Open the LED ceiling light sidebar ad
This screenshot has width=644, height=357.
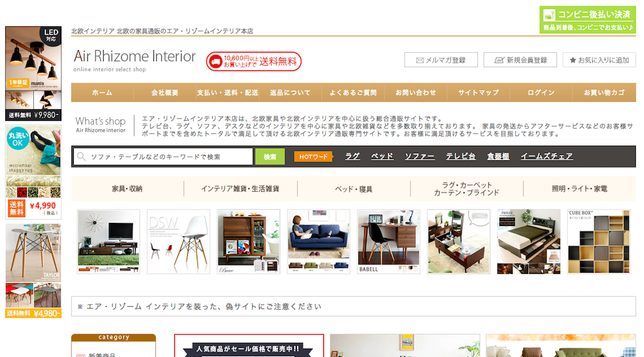point(33,74)
